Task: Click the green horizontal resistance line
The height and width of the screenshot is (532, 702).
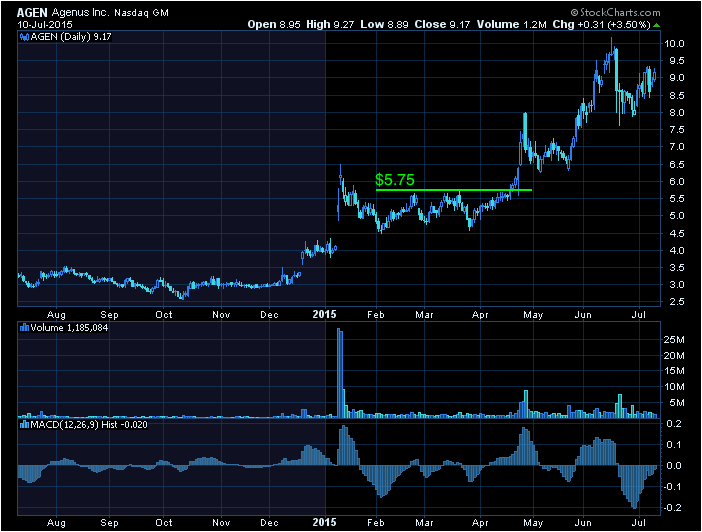Action: (x=452, y=190)
